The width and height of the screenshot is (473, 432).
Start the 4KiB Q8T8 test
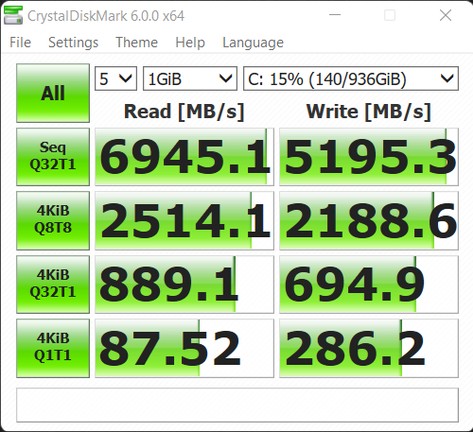point(53,220)
